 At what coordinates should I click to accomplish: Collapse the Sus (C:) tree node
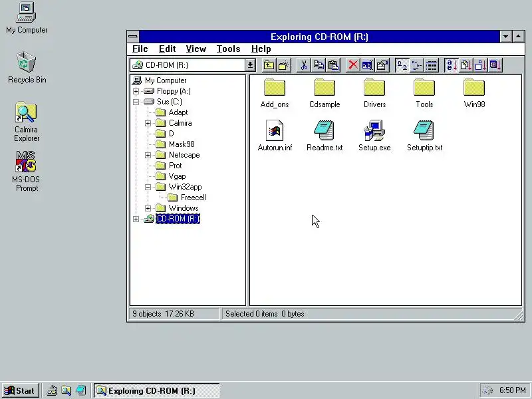pos(136,102)
